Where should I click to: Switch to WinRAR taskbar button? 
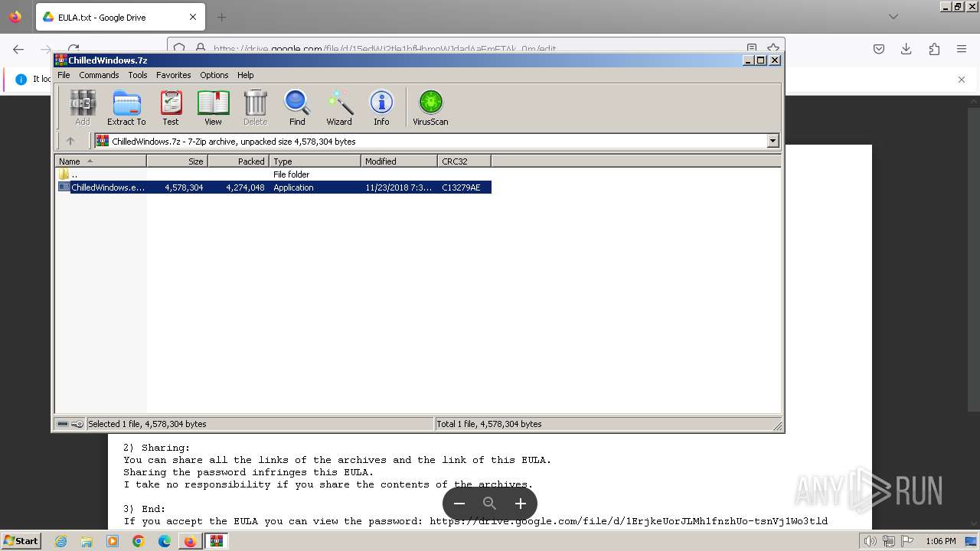[217, 541]
